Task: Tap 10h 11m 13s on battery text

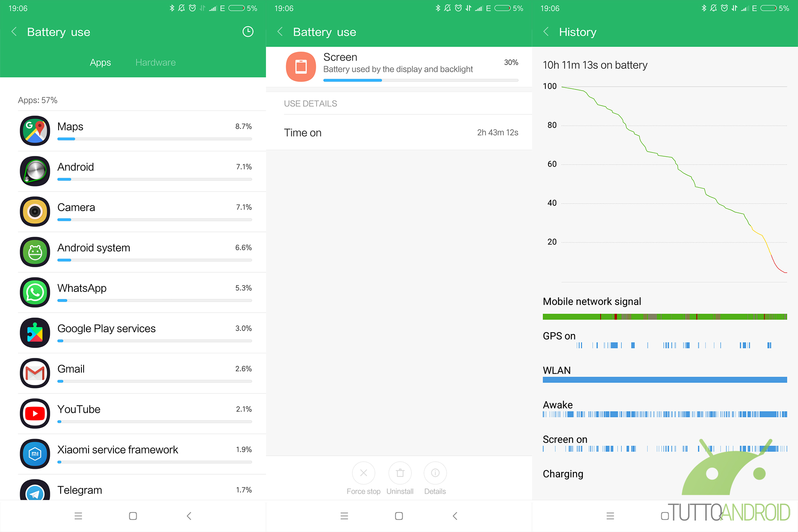Action: pos(595,65)
